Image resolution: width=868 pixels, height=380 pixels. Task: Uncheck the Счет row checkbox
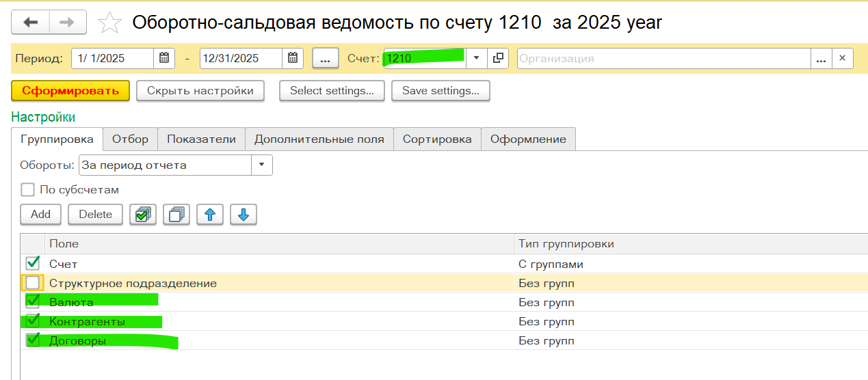coord(32,263)
